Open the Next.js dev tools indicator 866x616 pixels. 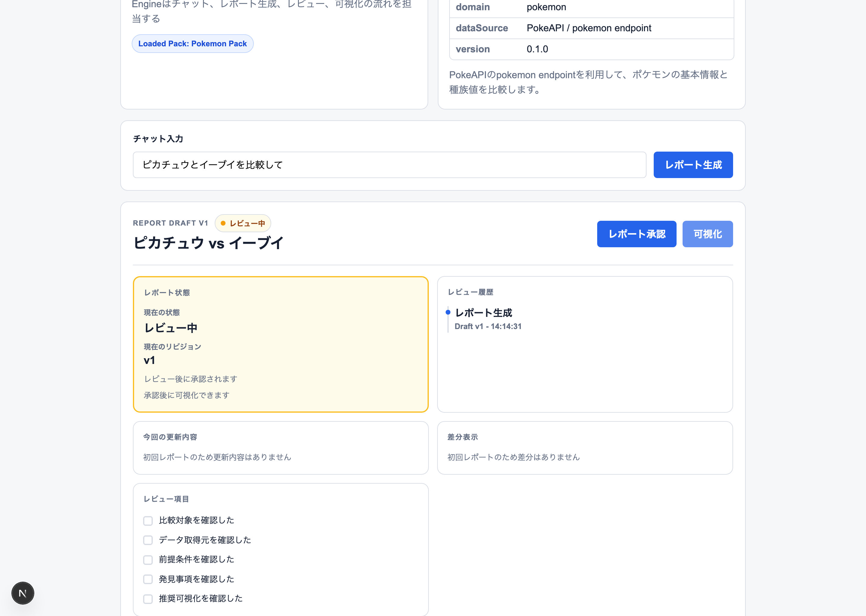pos(23,593)
